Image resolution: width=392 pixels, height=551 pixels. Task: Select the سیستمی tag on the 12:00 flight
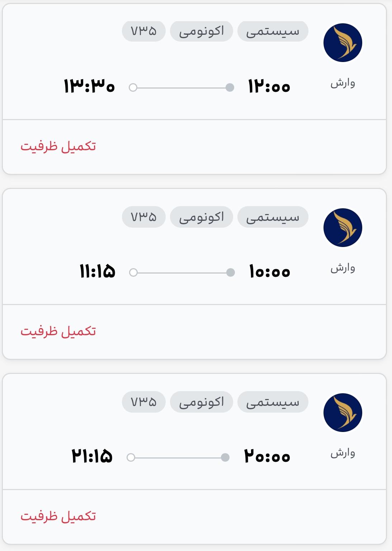point(273,32)
